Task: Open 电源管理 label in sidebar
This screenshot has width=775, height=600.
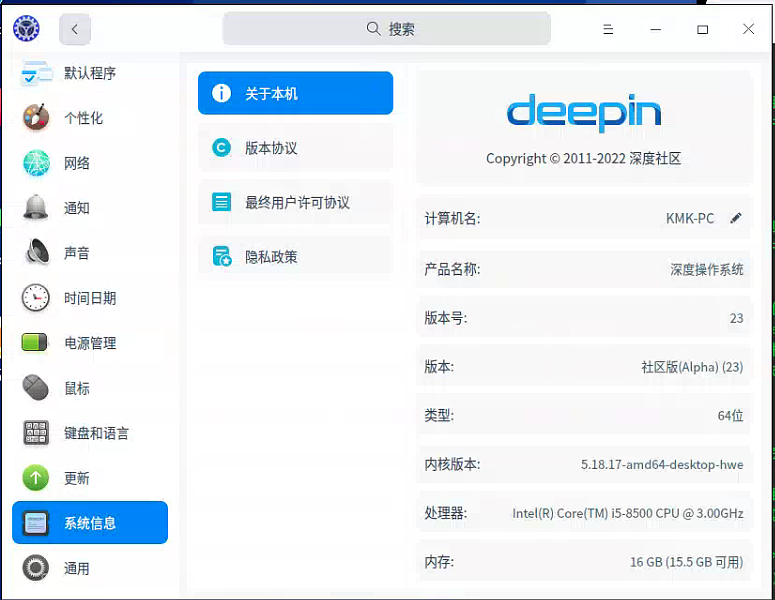Action: click(90, 343)
